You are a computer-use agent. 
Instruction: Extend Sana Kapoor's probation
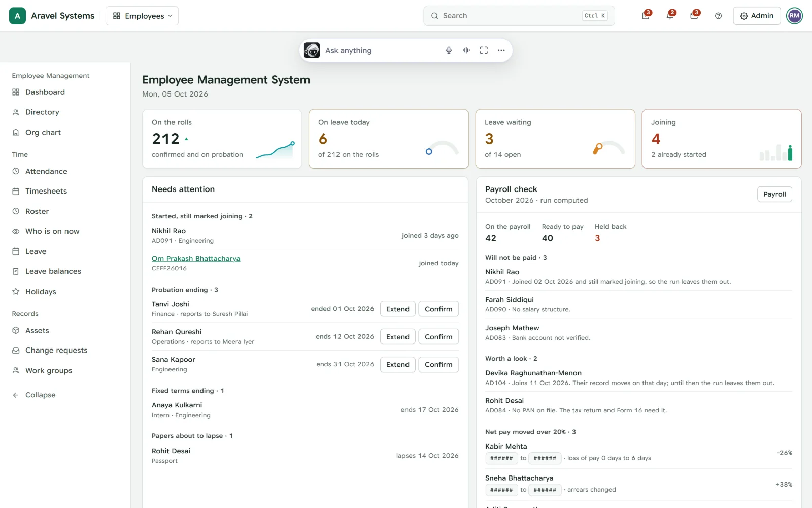tap(398, 365)
